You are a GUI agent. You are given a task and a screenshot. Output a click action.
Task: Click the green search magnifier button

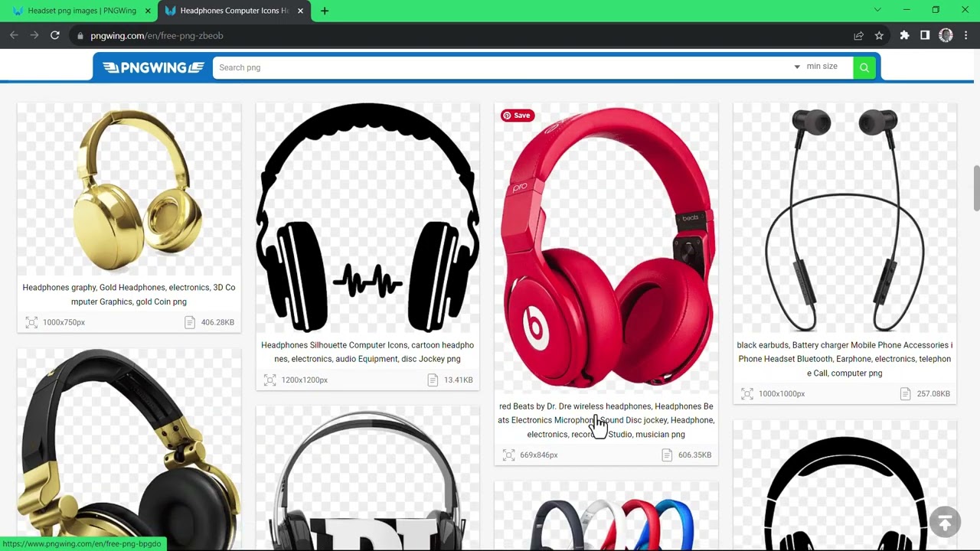(x=864, y=67)
